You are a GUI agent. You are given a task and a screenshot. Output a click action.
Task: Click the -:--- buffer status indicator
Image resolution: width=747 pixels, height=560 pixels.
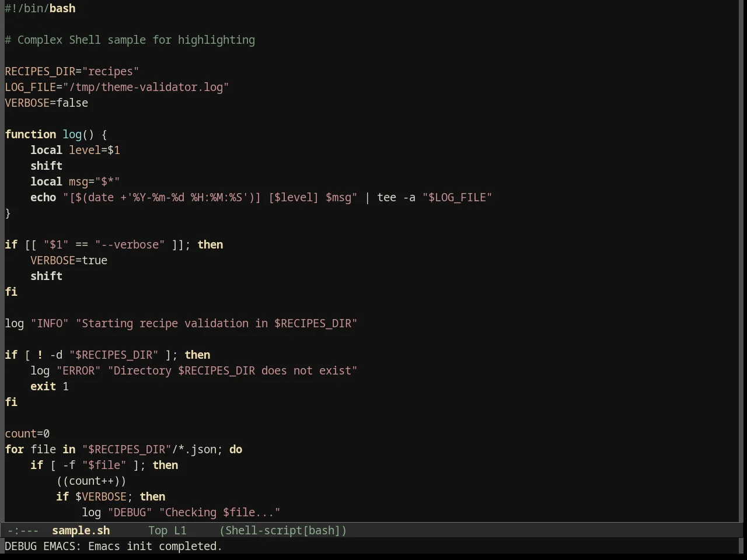click(23, 530)
